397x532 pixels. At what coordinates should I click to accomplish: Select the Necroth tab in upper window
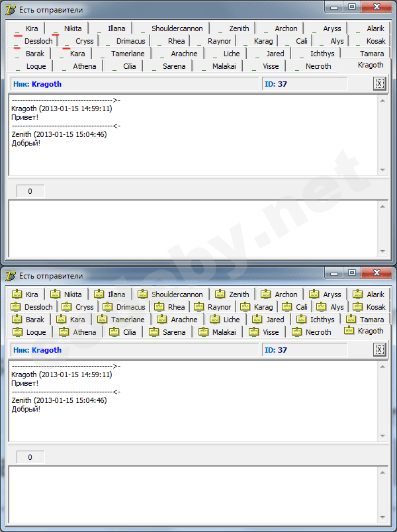[x=312, y=66]
